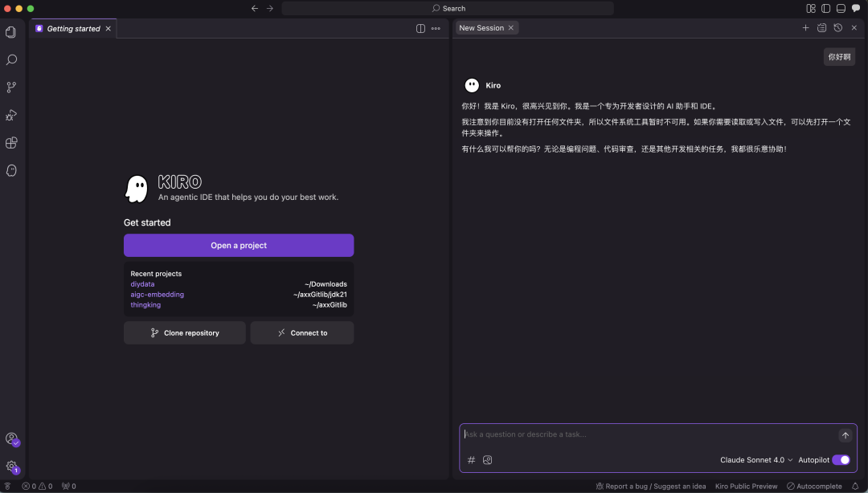The image size is (868, 493).
Task: Toggle the Autopilot switch
Action: click(x=841, y=460)
